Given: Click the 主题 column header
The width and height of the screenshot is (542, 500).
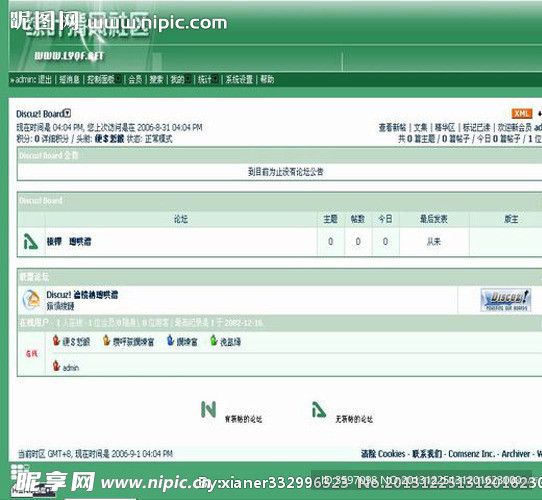Looking at the screenshot, I should pyautogui.click(x=330, y=219).
